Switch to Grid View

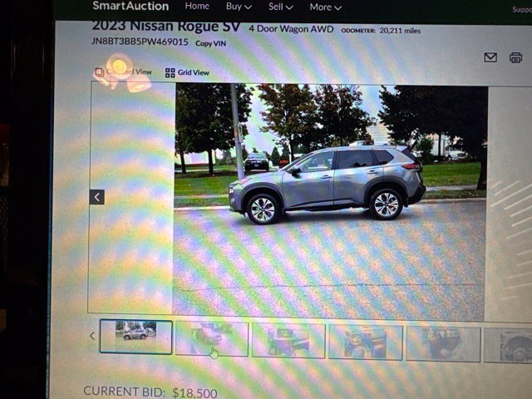click(x=187, y=72)
